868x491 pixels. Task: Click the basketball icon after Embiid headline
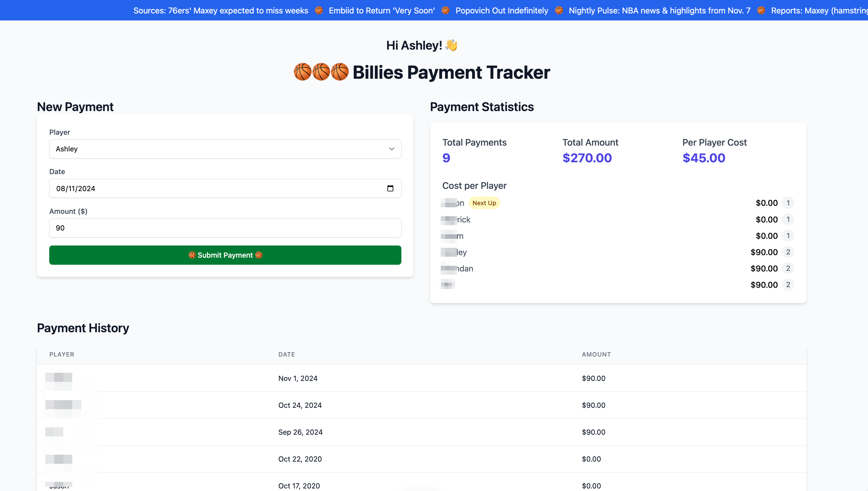pos(446,11)
